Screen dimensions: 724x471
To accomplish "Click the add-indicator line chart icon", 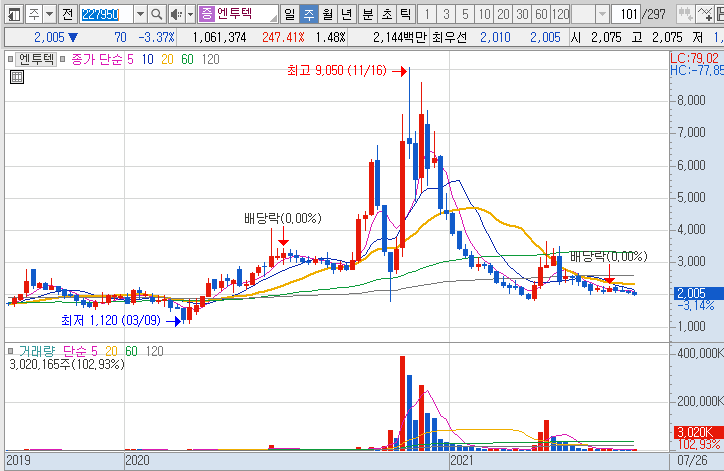I will [x=705, y=14].
